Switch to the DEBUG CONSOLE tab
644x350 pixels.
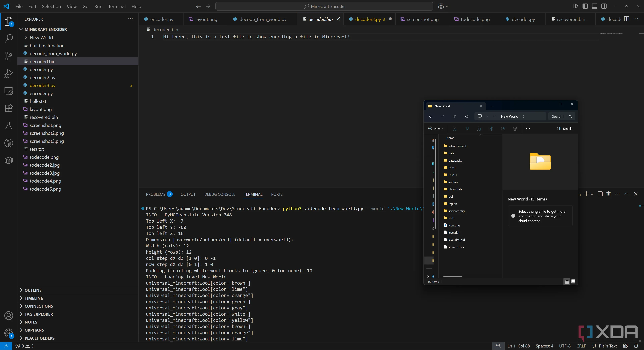point(220,194)
